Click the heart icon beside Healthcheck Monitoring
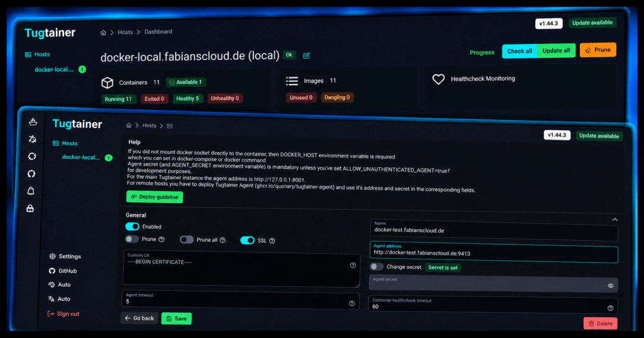This screenshot has height=338, width=644. 438,79
